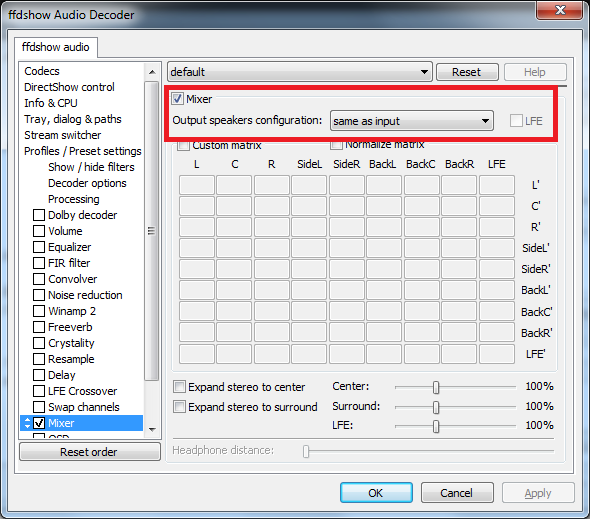
Task: Click the Help button
Action: tap(535, 72)
